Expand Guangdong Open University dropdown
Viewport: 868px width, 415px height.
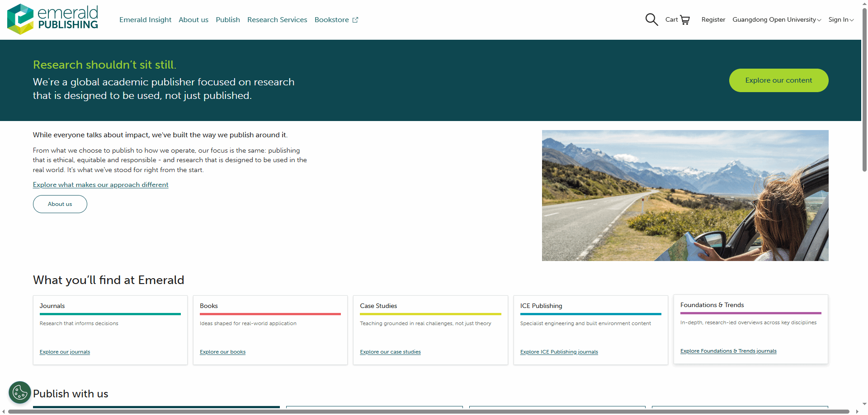[777, 19]
